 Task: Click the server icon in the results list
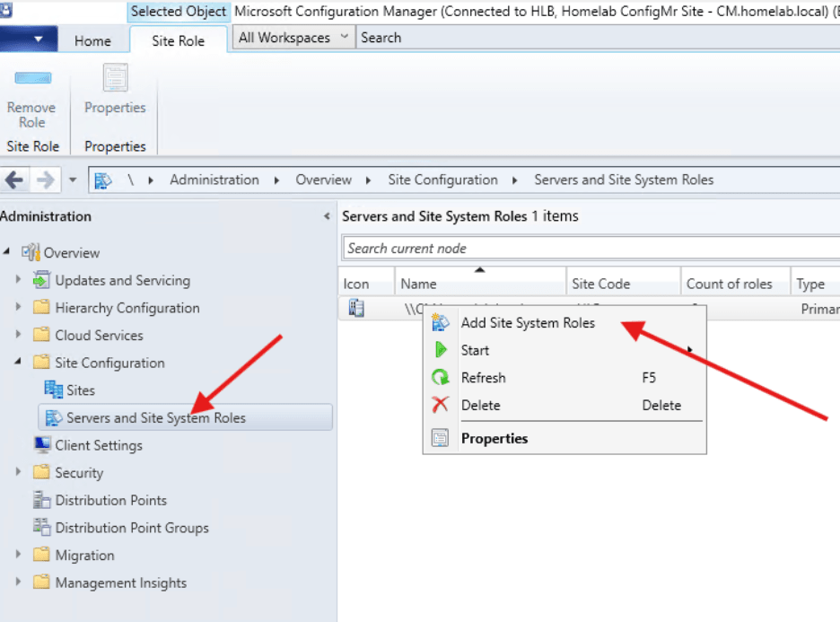pos(355,308)
